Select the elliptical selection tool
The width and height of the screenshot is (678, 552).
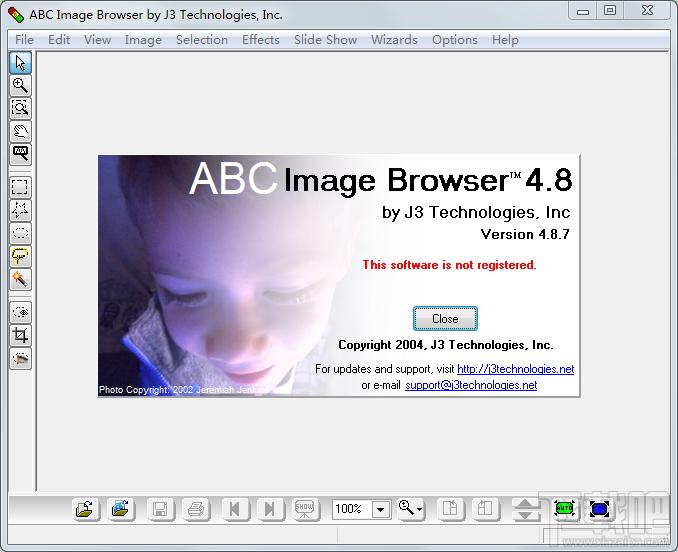point(20,233)
